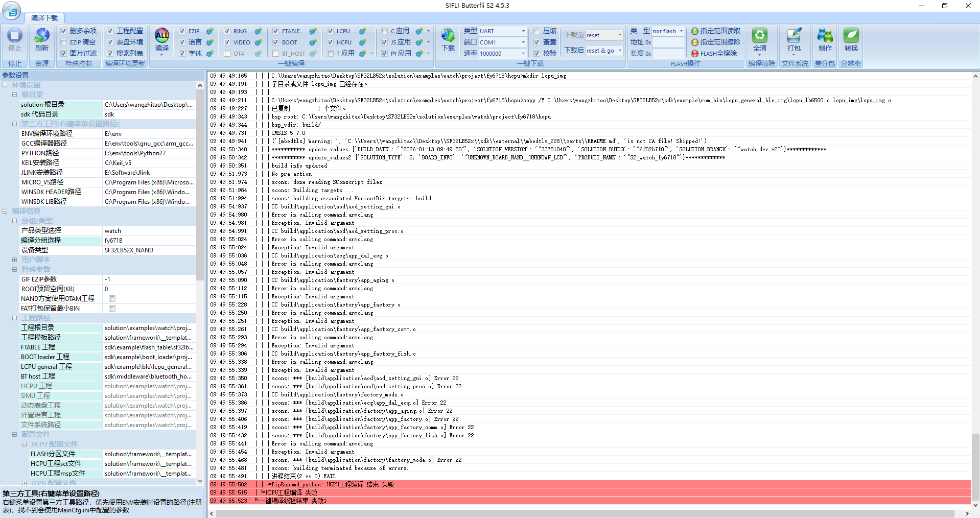Click the 制作 differential package icon
The width and height of the screenshot is (980, 518).
(825, 36)
